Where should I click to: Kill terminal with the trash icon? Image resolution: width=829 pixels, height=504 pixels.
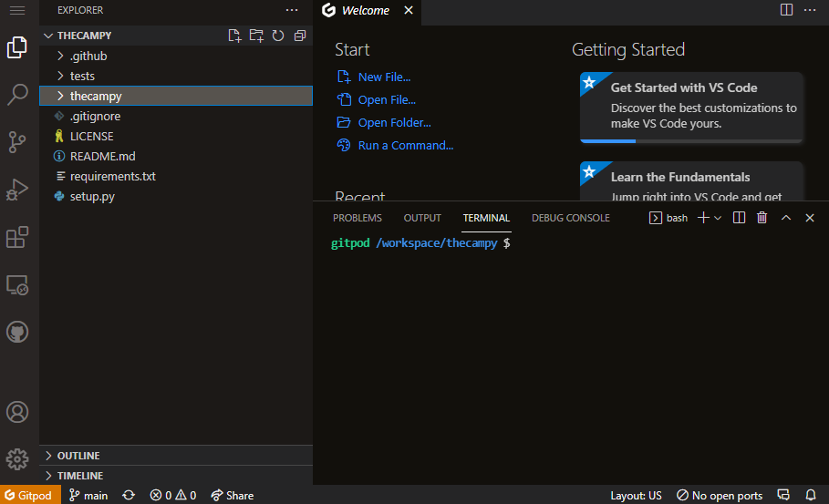click(762, 218)
